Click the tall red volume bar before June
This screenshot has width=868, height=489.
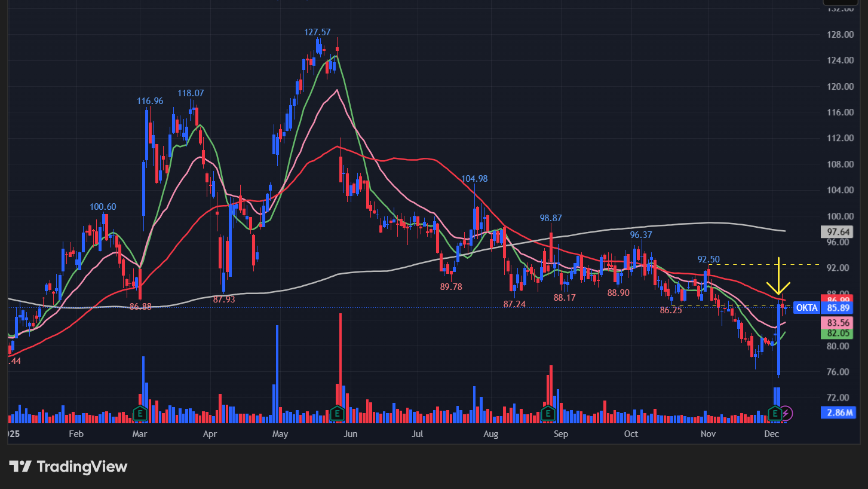pyautogui.click(x=340, y=359)
